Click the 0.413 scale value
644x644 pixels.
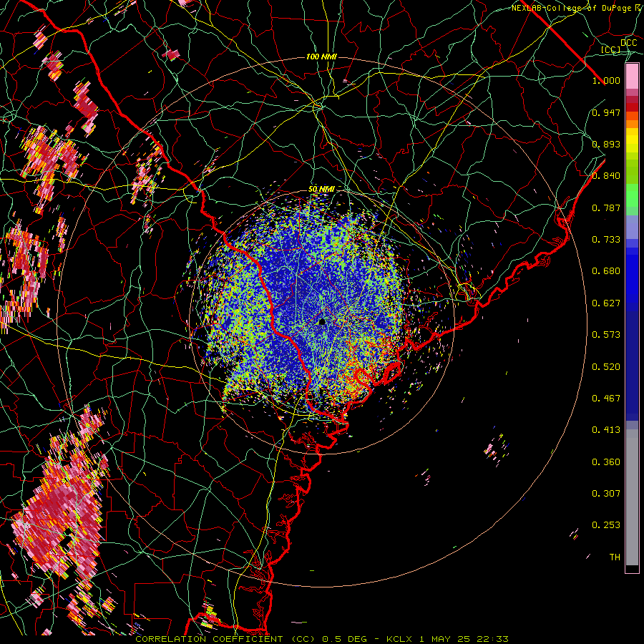pyautogui.click(x=606, y=430)
